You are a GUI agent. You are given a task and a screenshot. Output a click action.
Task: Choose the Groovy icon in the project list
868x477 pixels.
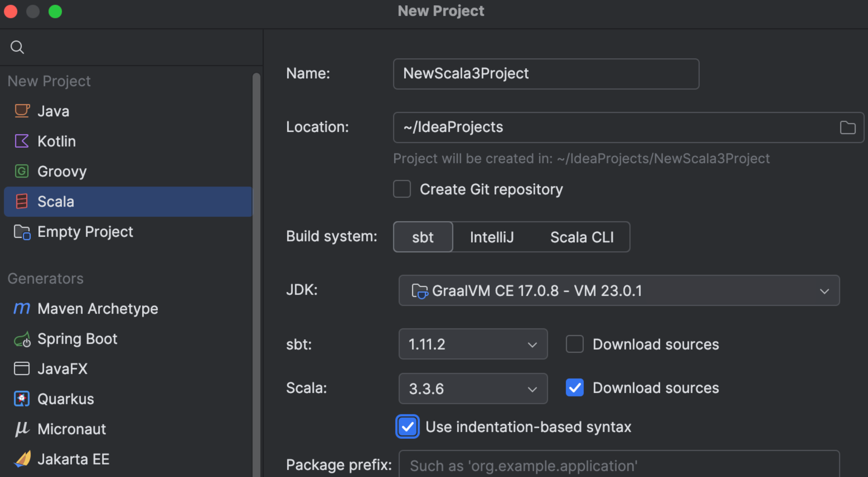tap(22, 171)
